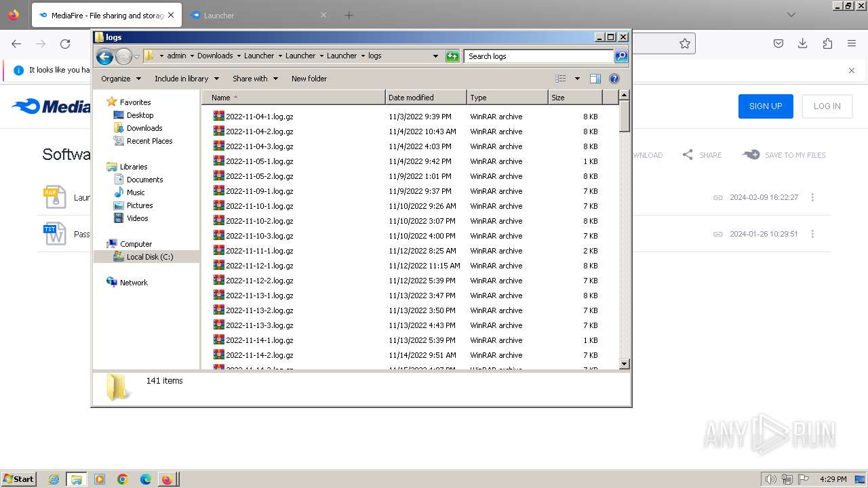Open the Windows Start menu
The image size is (868, 488).
tap(18, 479)
